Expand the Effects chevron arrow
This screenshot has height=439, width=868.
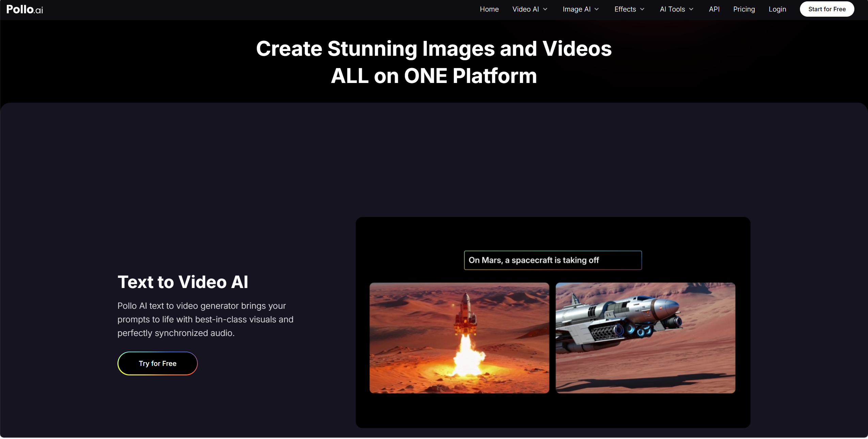(642, 9)
